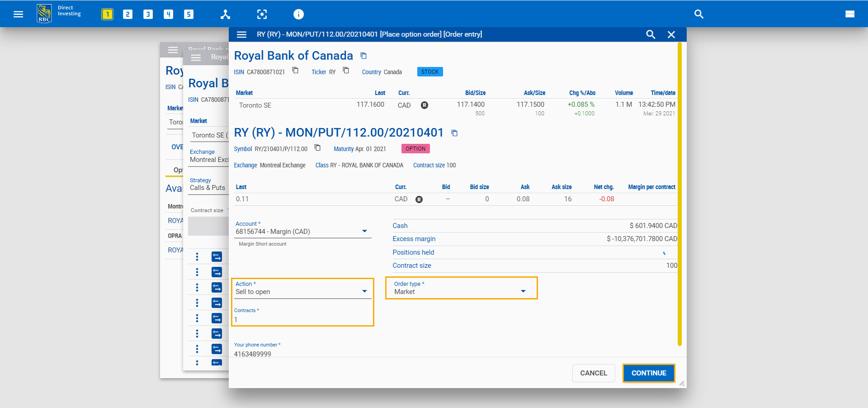Screen dimensions: 868x408
Task: Click the focus/target icon in the top toolbar
Action: pos(262,14)
